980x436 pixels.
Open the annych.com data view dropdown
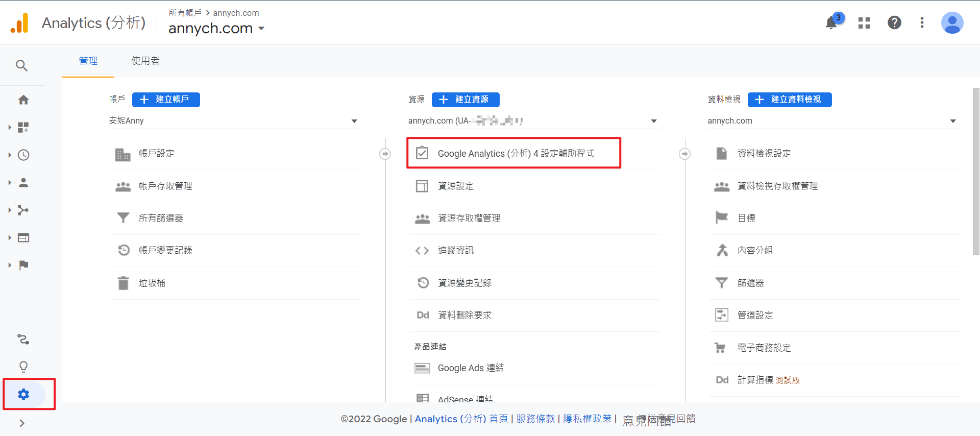tap(834, 121)
